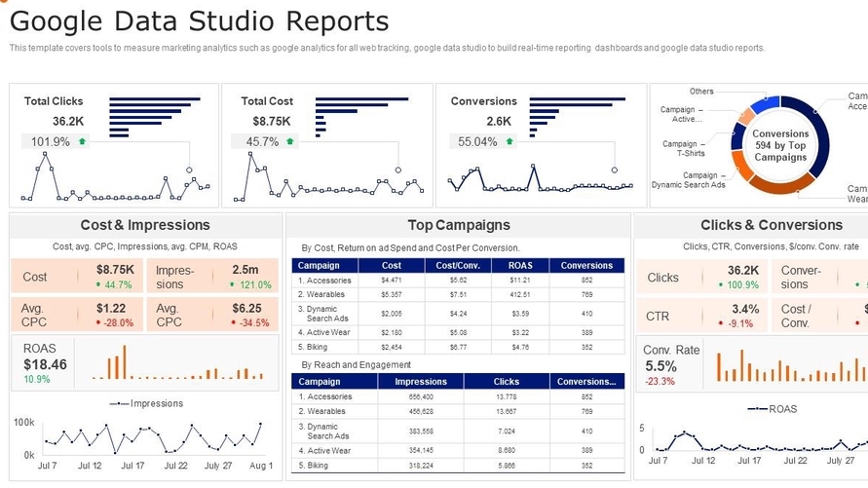Sort by the Clicks column header
868x488 pixels.
[507, 382]
